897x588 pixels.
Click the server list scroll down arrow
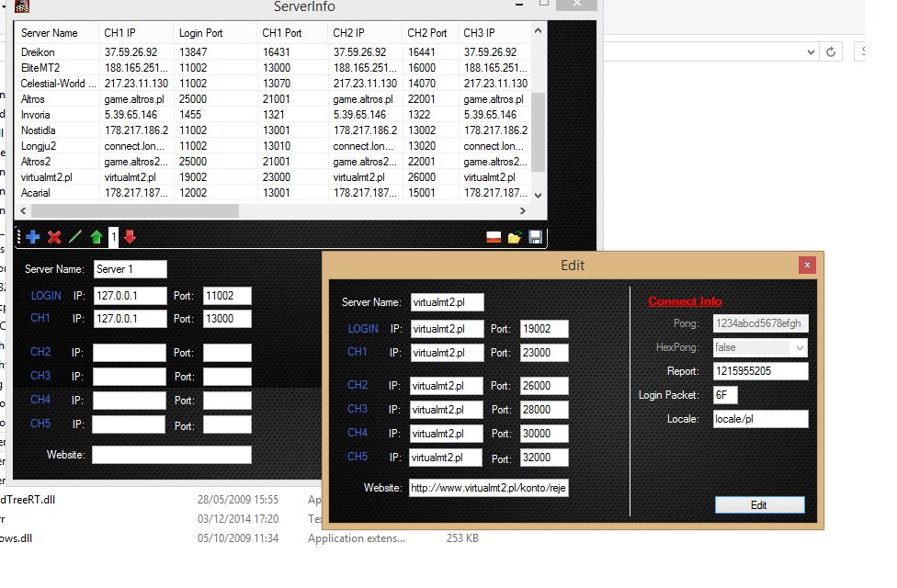pos(538,196)
